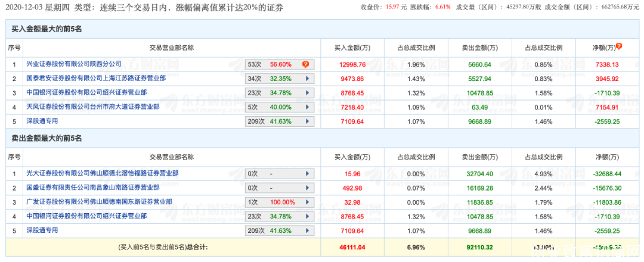Open 广发证券佛山顺德南国东路证券营业部 link
Viewport: 644px width, 262px height.
(x=99, y=202)
